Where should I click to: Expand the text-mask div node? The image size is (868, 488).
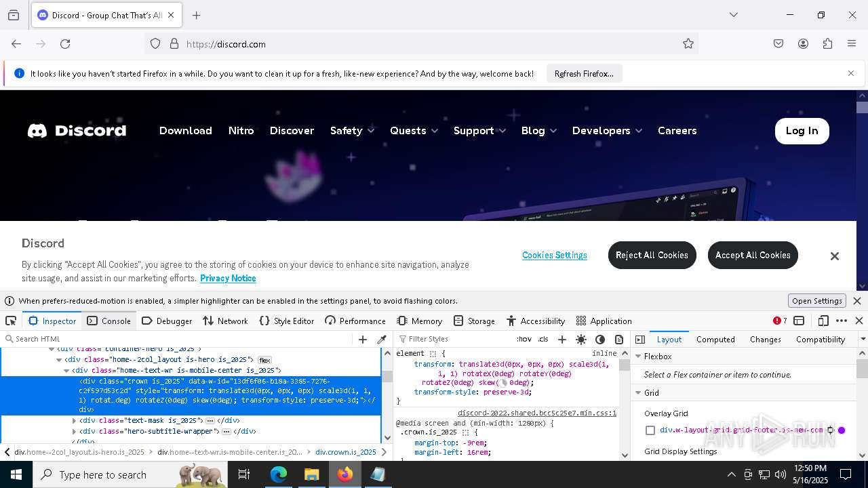tap(75, 421)
